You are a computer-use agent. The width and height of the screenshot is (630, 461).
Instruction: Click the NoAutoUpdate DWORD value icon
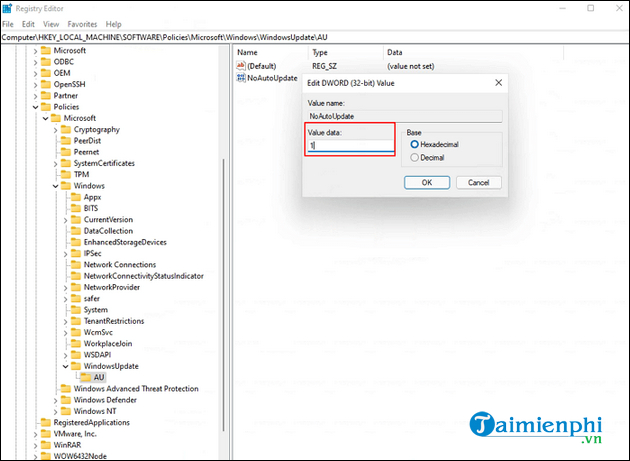[x=240, y=78]
